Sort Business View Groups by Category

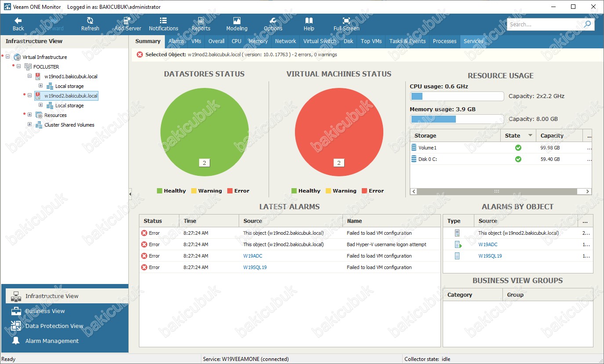pyautogui.click(x=473, y=295)
